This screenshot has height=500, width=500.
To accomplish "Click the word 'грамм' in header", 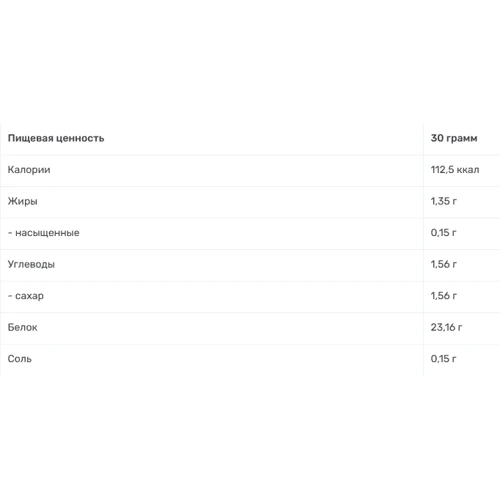I will click(462, 139).
